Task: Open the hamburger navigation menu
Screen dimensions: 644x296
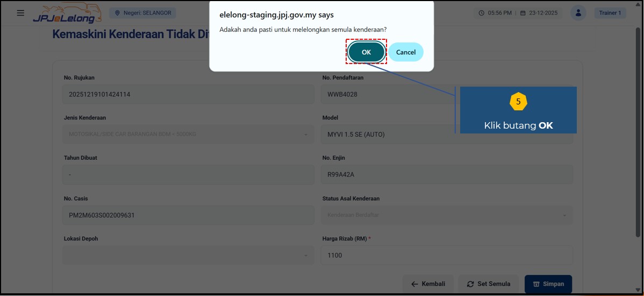Action: 20,13
